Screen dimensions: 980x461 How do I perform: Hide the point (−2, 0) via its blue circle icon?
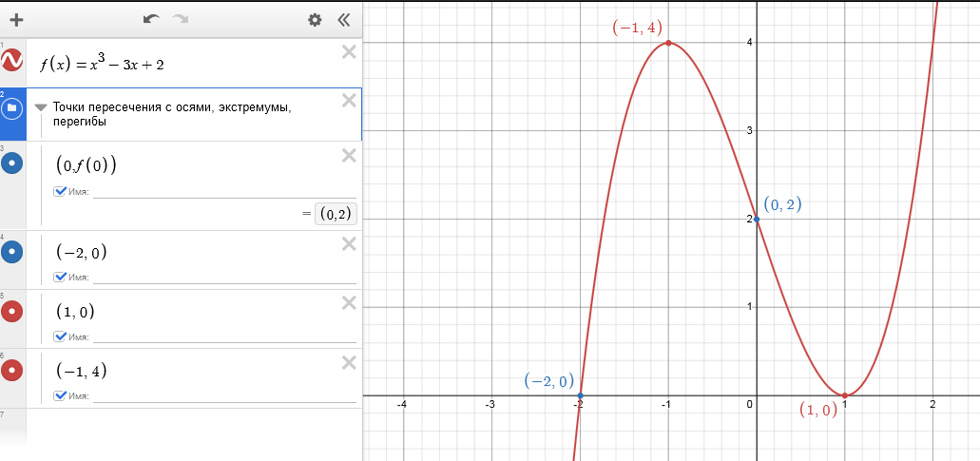point(12,252)
